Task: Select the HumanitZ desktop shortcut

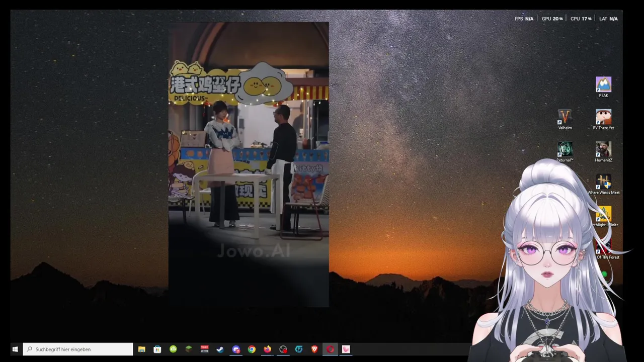Action: tap(603, 152)
